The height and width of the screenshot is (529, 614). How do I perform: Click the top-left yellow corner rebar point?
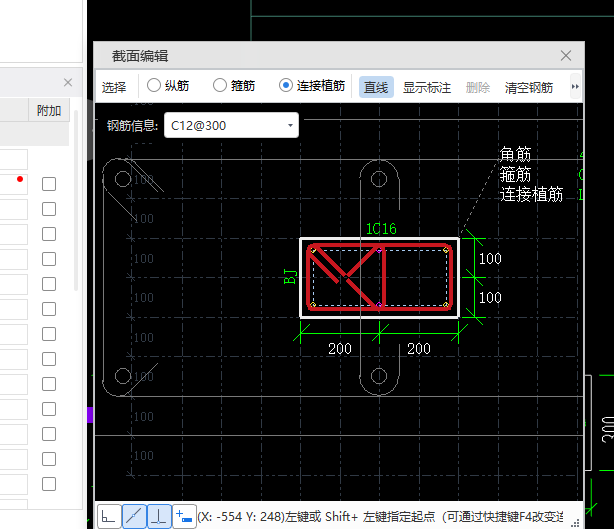click(x=313, y=250)
